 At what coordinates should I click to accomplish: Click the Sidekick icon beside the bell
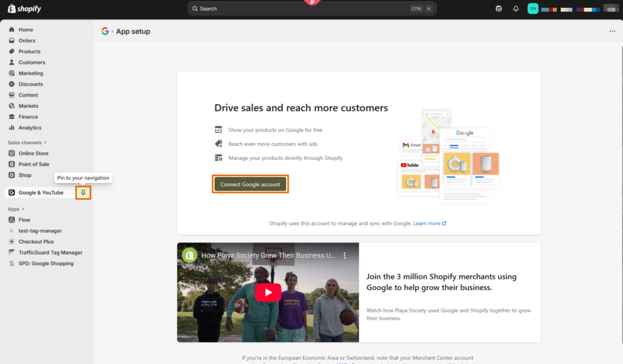499,9
